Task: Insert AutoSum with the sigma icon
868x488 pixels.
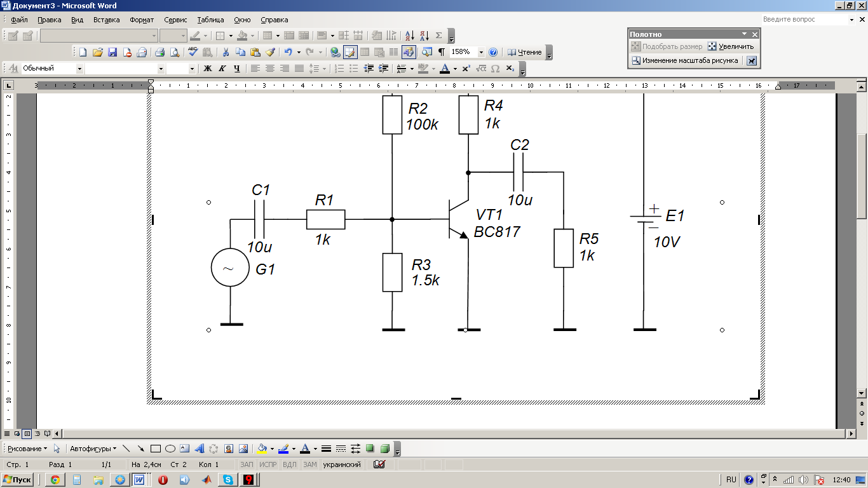Action: coord(438,36)
